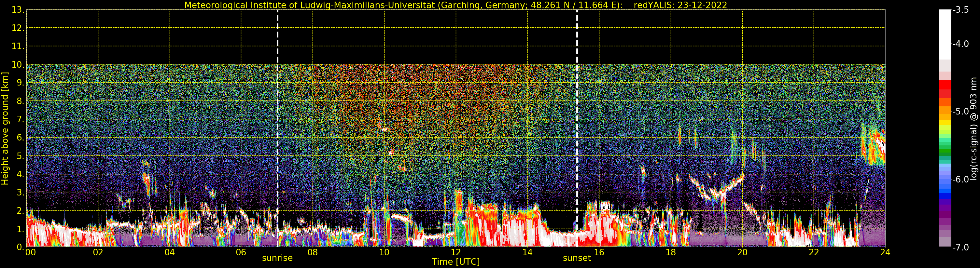Screen dimensions: 980x268
Task: Click the '2.' height tick label
Action: click(21, 211)
